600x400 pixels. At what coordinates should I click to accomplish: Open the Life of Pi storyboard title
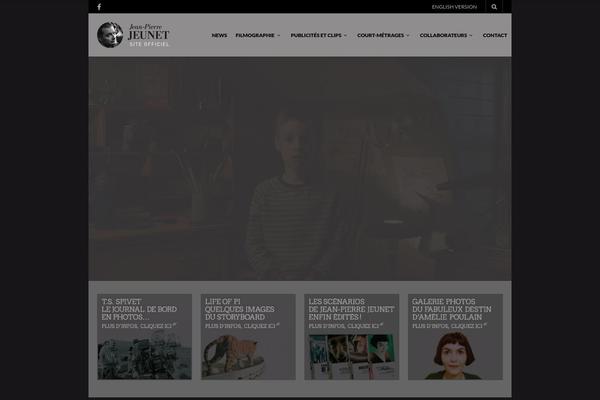coord(240,309)
